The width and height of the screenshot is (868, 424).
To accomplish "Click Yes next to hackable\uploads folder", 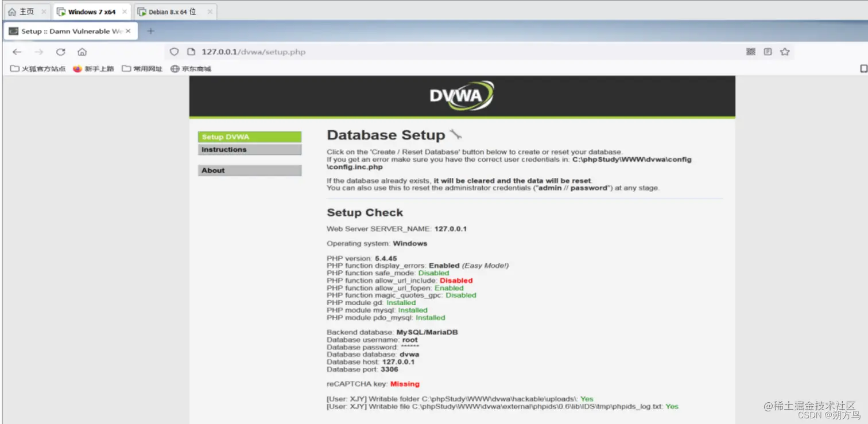I will (x=587, y=399).
